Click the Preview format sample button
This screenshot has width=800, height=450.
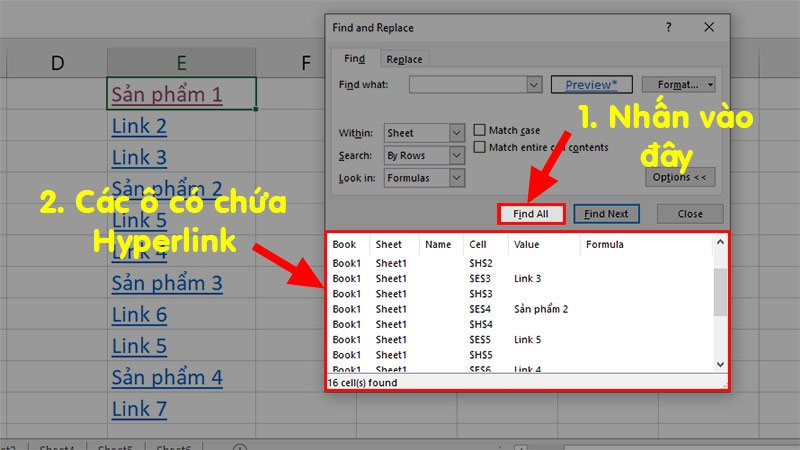(x=591, y=86)
